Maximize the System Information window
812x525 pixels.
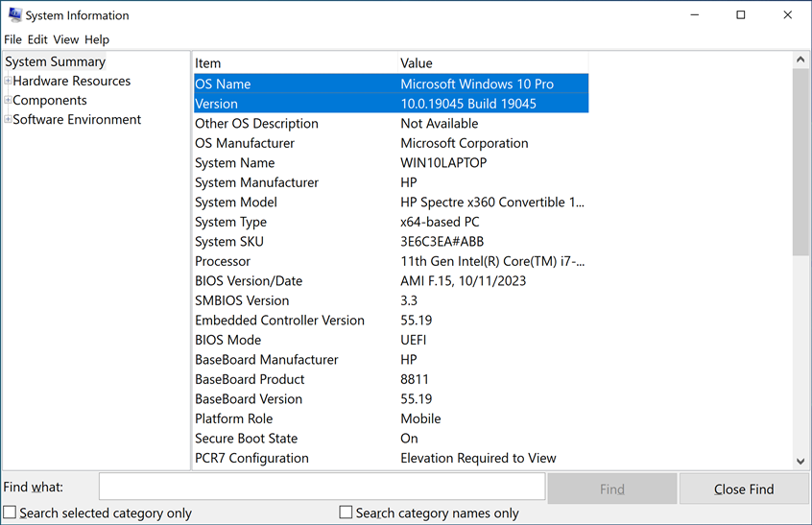(x=741, y=15)
